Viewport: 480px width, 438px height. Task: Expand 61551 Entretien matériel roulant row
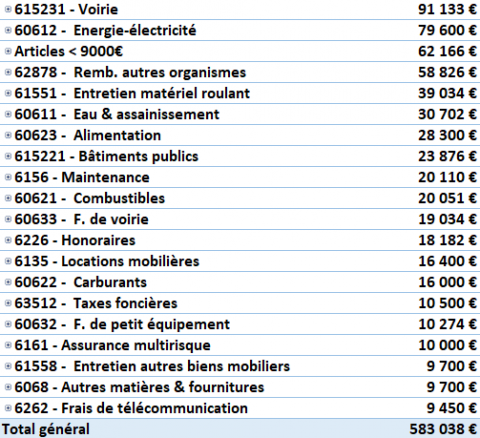[8, 93]
